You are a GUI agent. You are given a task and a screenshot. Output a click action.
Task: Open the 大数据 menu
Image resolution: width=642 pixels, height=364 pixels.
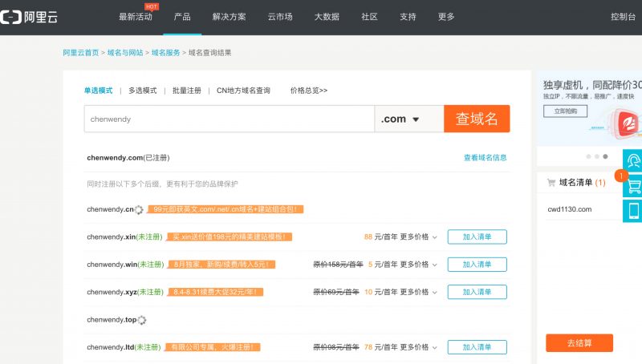(x=327, y=17)
